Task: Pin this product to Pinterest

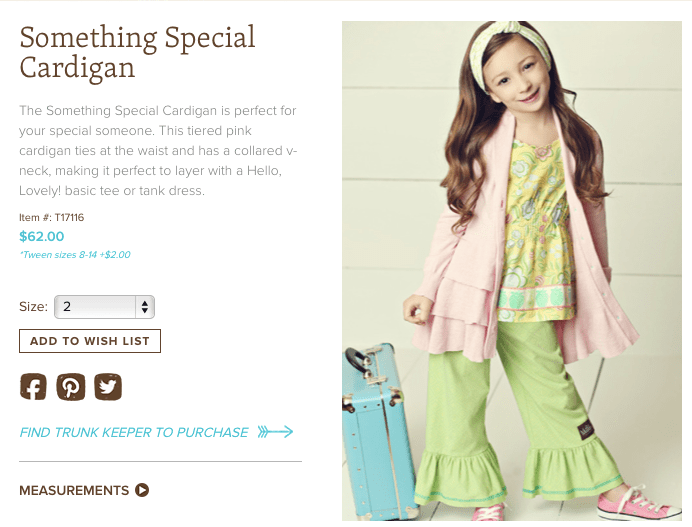Action: point(71,387)
